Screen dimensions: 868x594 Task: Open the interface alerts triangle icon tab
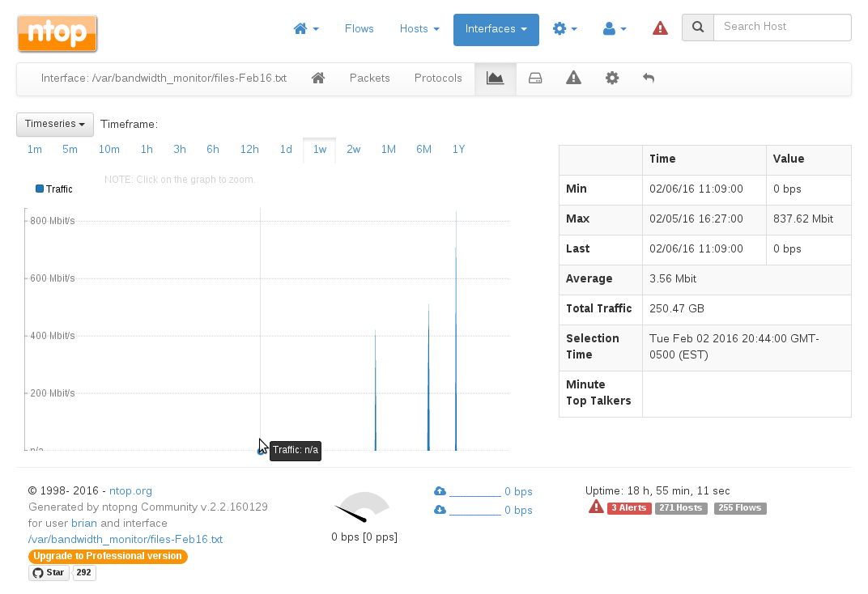(x=573, y=78)
